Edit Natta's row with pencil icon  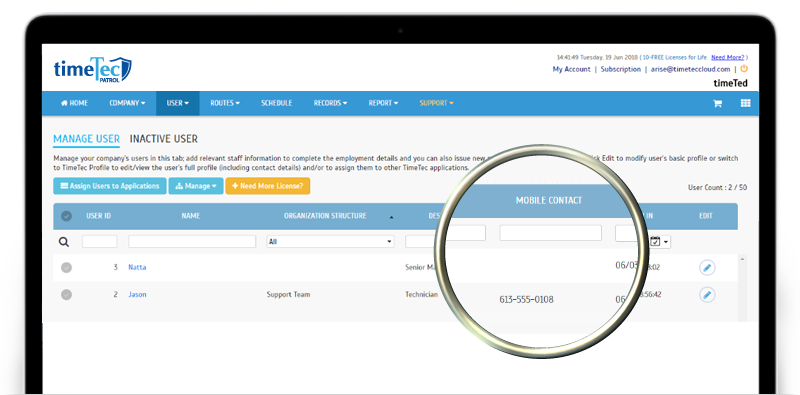(x=707, y=267)
